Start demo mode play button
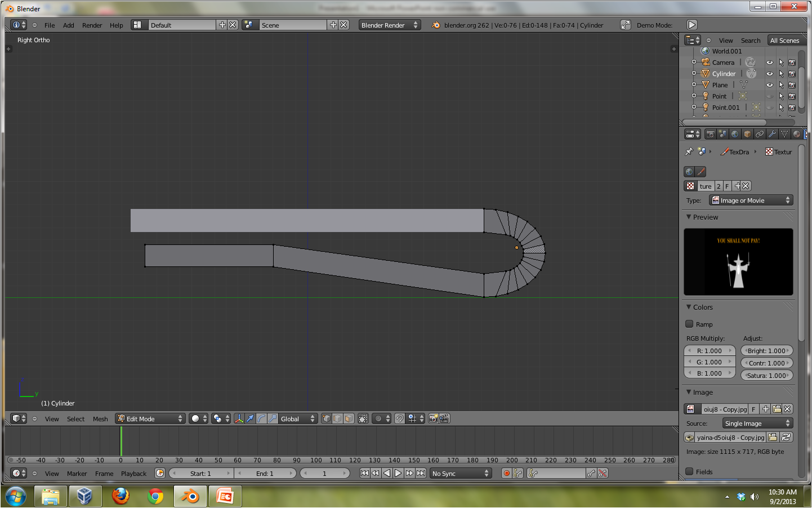This screenshot has height=508, width=812. (x=692, y=25)
